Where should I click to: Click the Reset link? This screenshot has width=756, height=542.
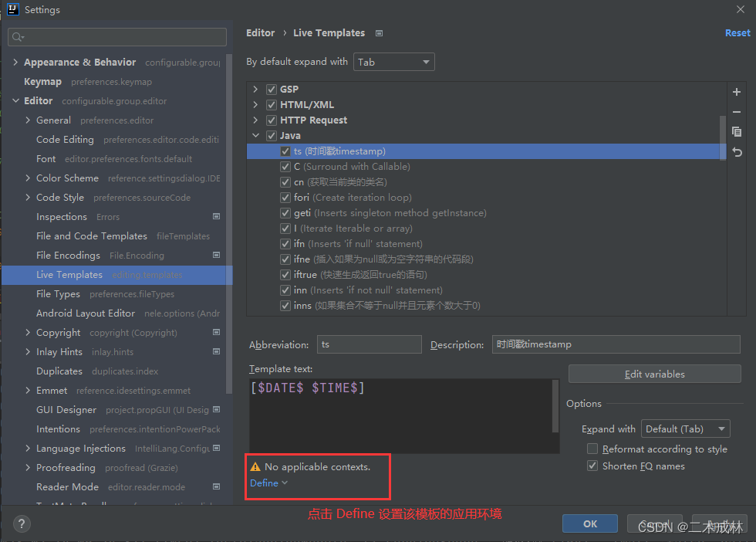click(737, 33)
